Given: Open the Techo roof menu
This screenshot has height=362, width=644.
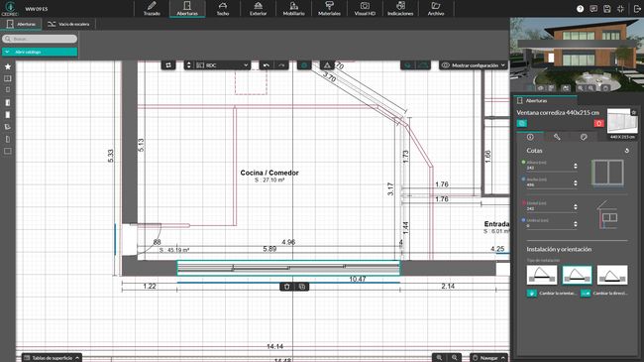Looking at the screenshot, I should [x=223, y=9].
